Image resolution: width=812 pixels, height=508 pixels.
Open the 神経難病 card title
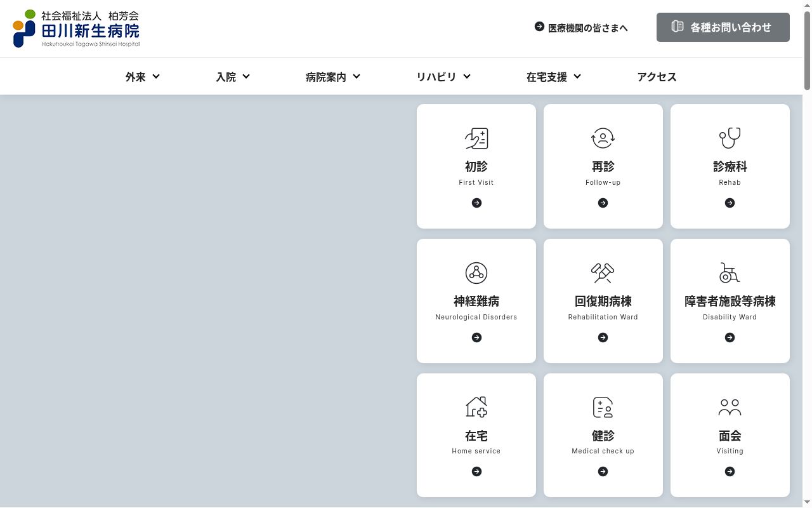pyautogui.click(x=476, y=301)
